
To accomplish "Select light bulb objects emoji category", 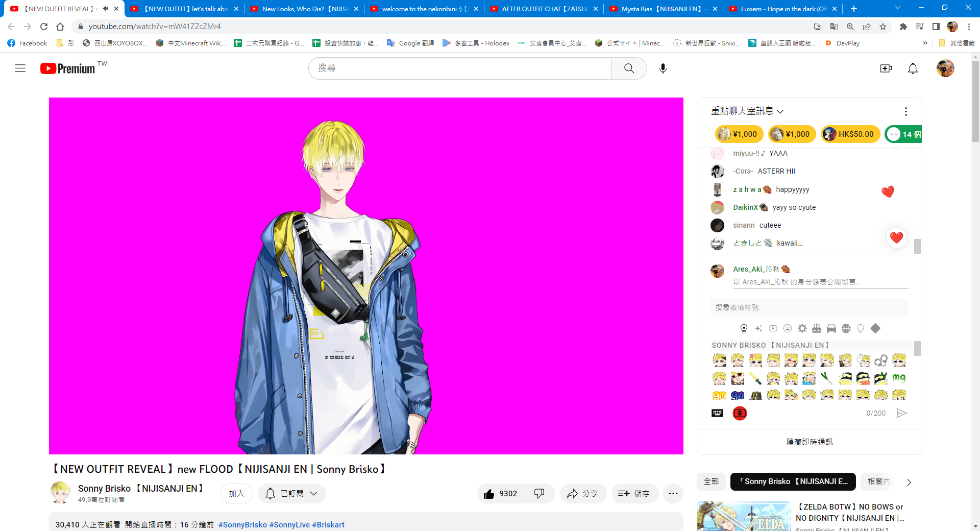I will (861, 328).
